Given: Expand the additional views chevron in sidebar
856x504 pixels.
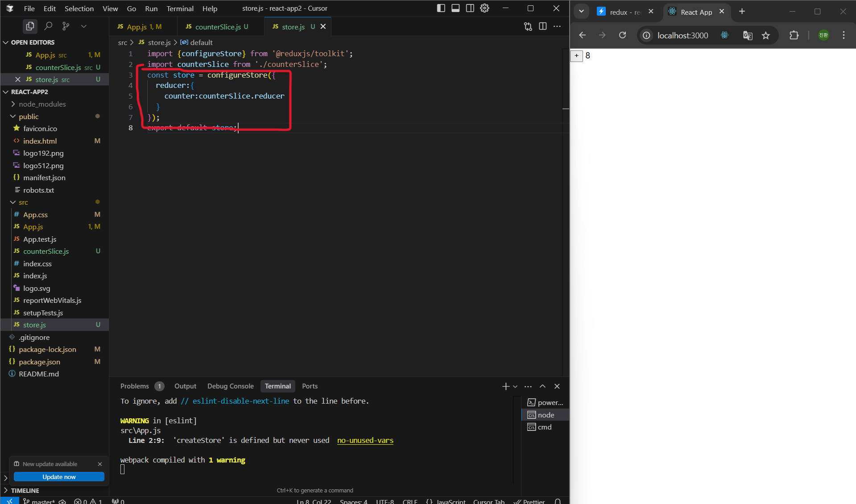Looking at the screenshot, I should [84, 26].
